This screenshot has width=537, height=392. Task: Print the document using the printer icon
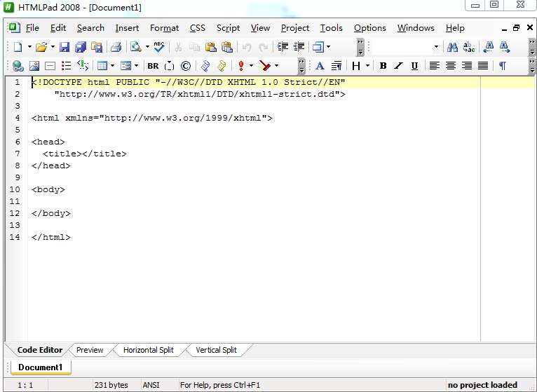tap(116, 47)
